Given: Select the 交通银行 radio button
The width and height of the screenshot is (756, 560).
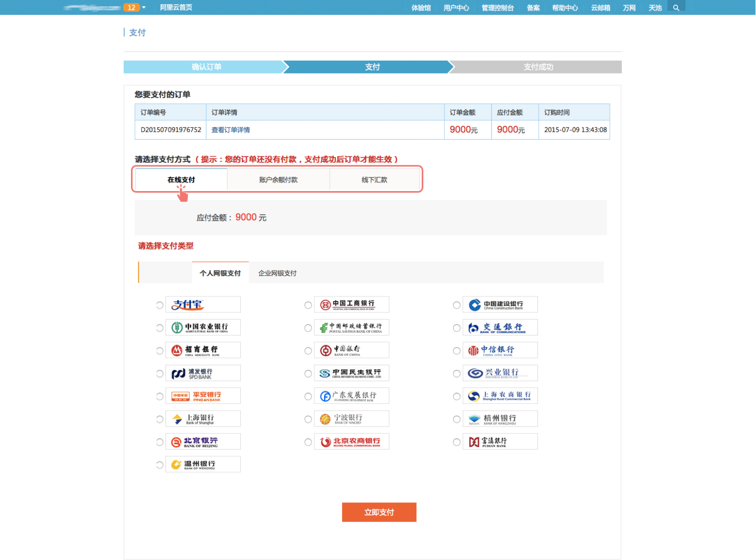Looking at the screenshot, I should 457,328.
